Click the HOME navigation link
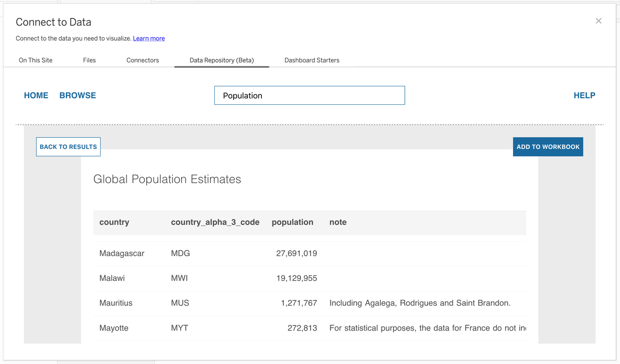Viewport: 620px width, 364px height. click(36, 96)
